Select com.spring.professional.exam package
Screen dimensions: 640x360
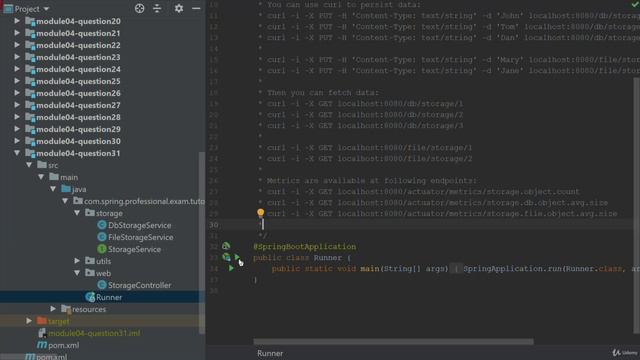tap(144, 201)
